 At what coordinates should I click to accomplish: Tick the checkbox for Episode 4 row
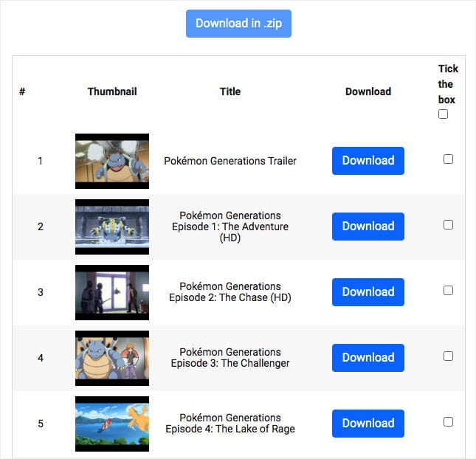click(448, 421)
